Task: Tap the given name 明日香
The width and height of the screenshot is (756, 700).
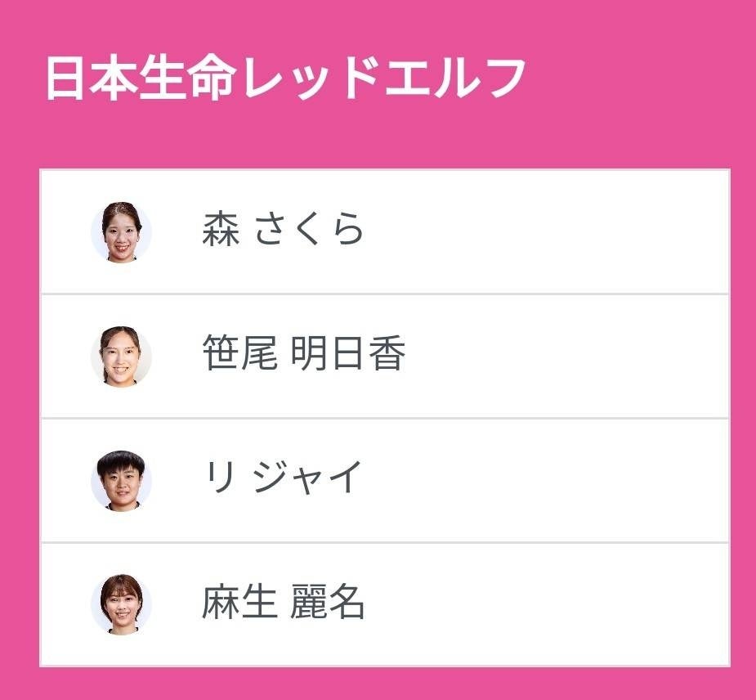Action: tap(348, 355)
